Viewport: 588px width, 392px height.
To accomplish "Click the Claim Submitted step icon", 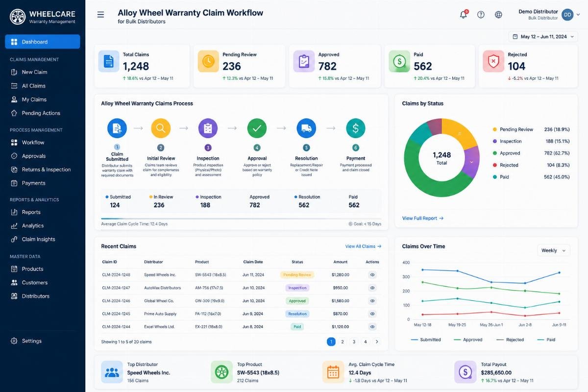I will click(x=117, y=128).
